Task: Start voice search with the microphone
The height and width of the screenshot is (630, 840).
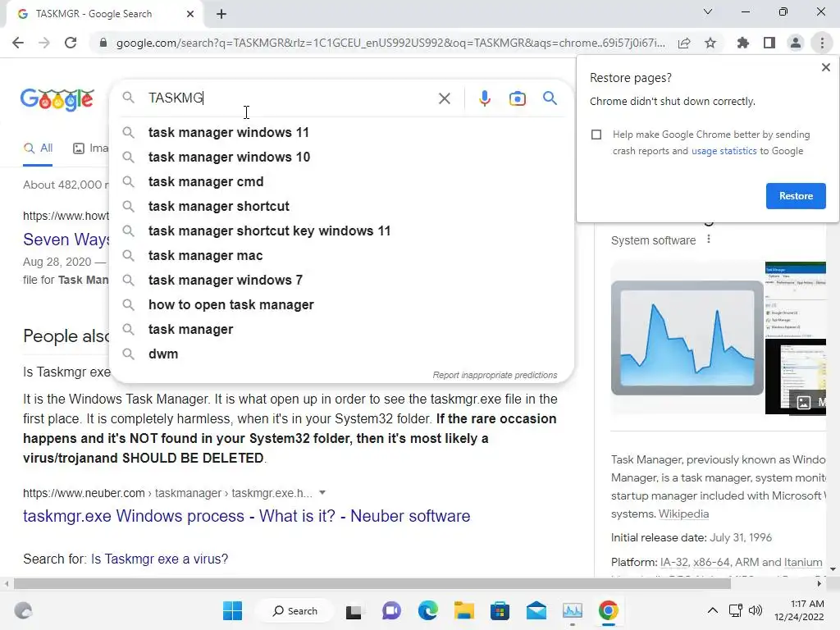Action: click(x=484, y=98)
